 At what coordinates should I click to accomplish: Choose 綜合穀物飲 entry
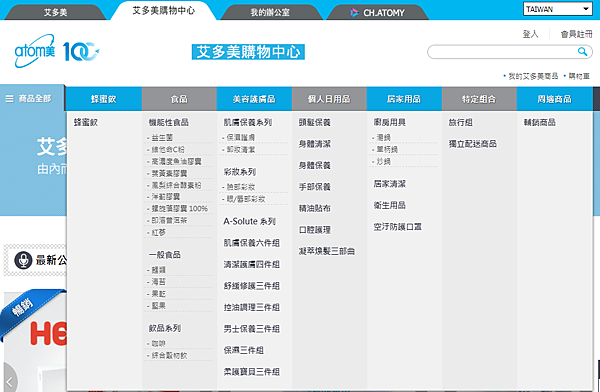point(169,355)
